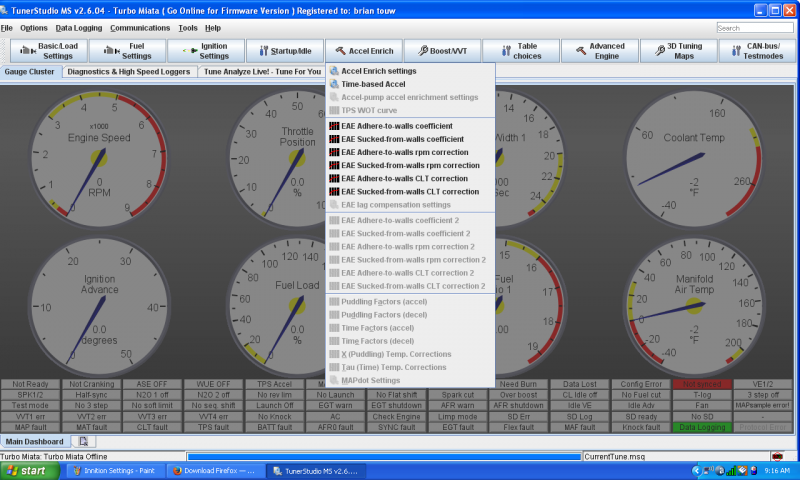The height and width of the screenshot is (480, 800).
Task: Select EAE Sucked-from-walls CLT correction
Action: click(409, 191)
